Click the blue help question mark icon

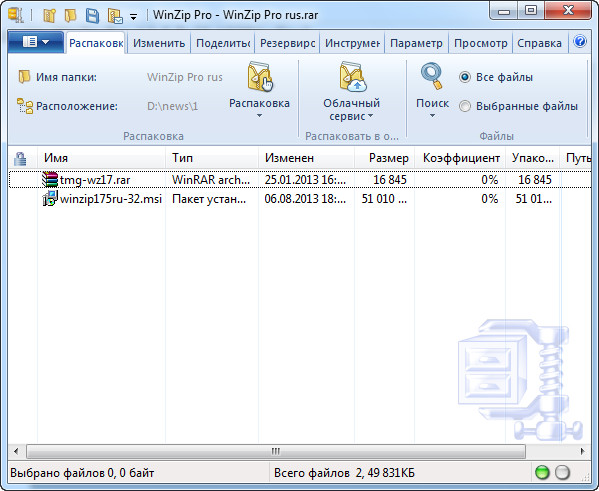click(580, 41)
